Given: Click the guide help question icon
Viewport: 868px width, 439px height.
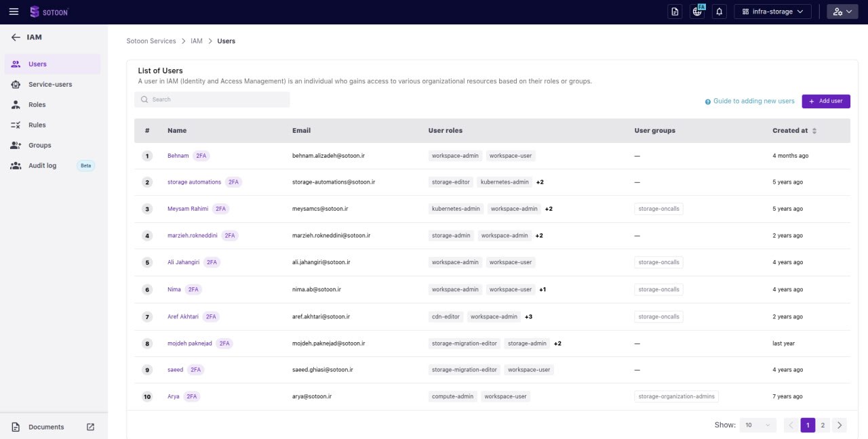Looking at the screenshot, I should [708, 102].
